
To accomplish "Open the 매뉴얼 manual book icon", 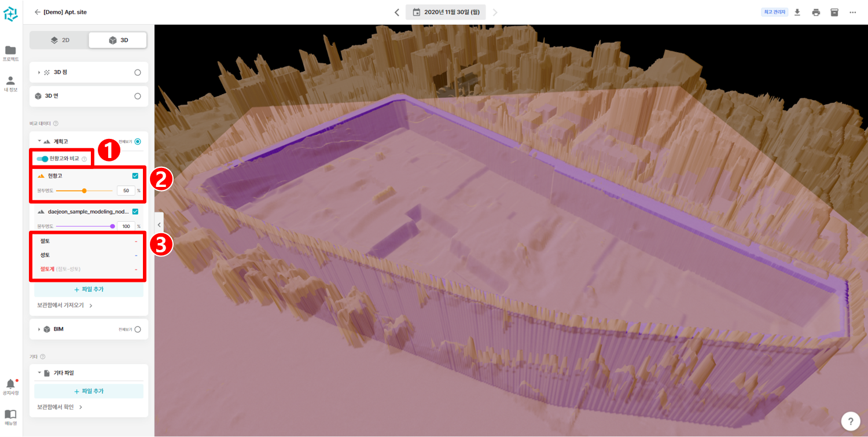I will [10, 416].
